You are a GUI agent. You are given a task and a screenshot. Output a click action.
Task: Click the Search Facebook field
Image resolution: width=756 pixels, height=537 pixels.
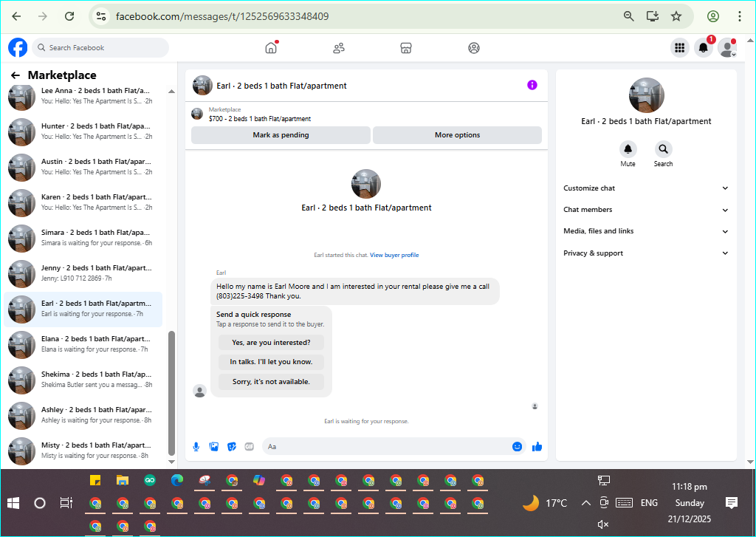pyautogui.click(x=100, y=48)
